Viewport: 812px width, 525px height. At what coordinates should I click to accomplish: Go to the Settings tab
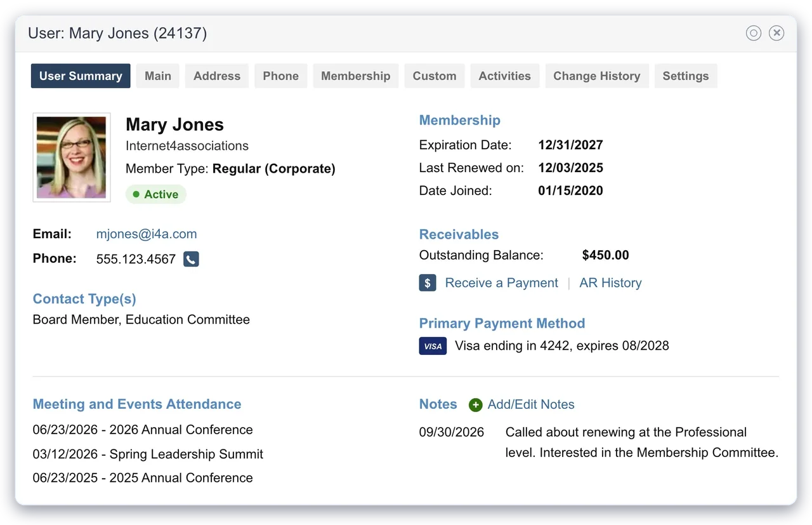(686, 76)
